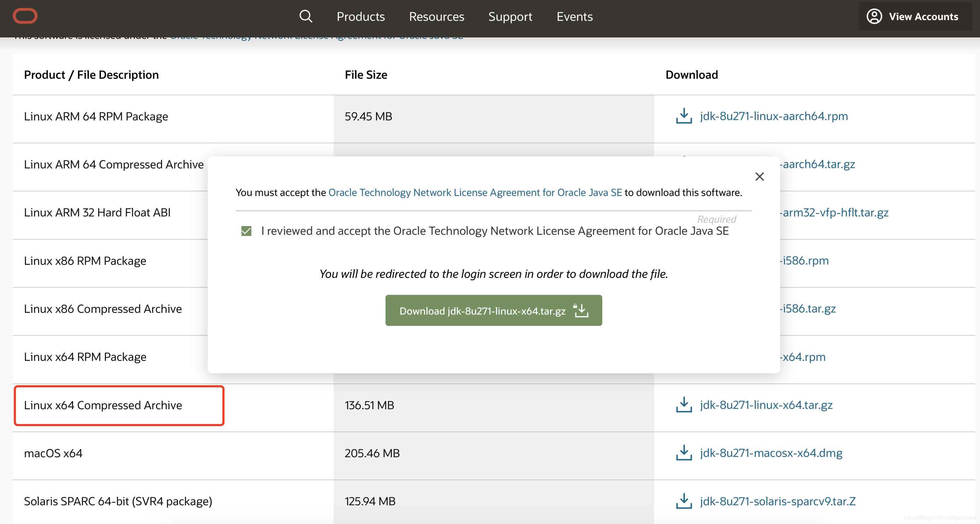980x524 pixels.
Task: Click the aarch64.tar.gz download link
Action: click(x=817, y=165)
